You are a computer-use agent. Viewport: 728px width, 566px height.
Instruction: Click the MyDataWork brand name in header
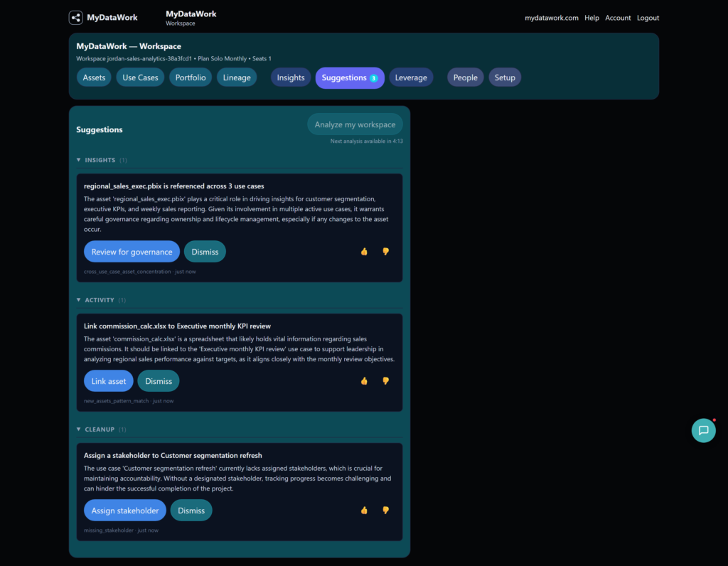click(x=112, y=18)
